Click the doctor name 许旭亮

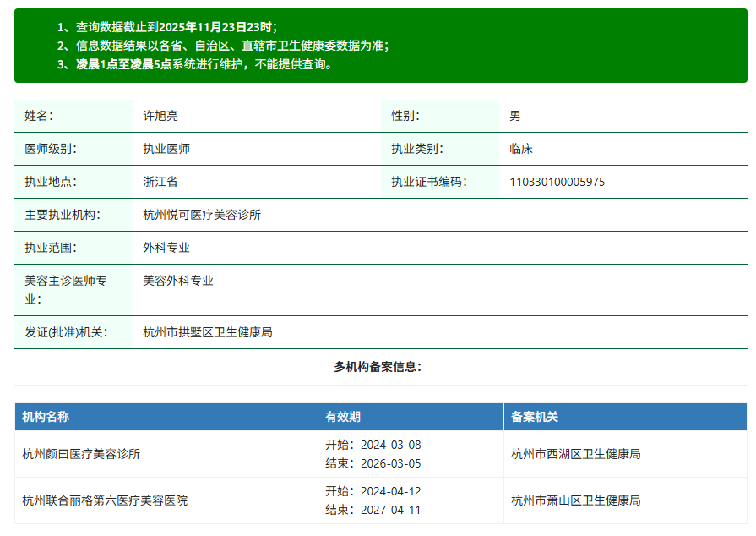160,116
